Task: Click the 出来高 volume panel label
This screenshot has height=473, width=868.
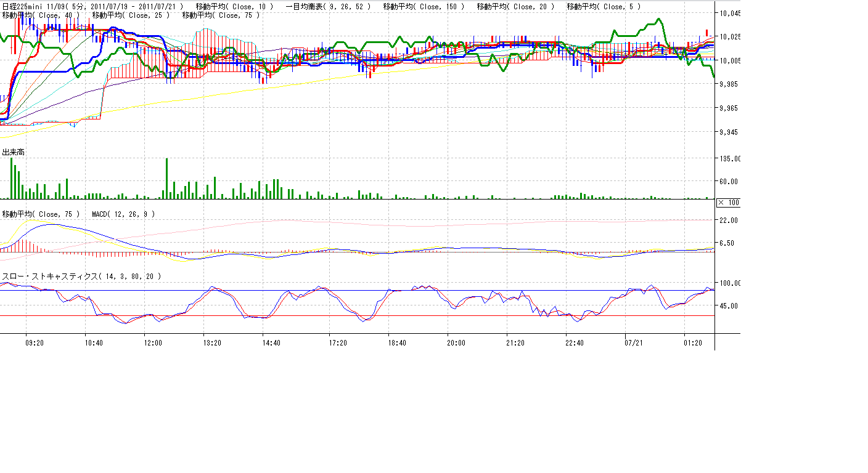Action: [x=14, y=152]
